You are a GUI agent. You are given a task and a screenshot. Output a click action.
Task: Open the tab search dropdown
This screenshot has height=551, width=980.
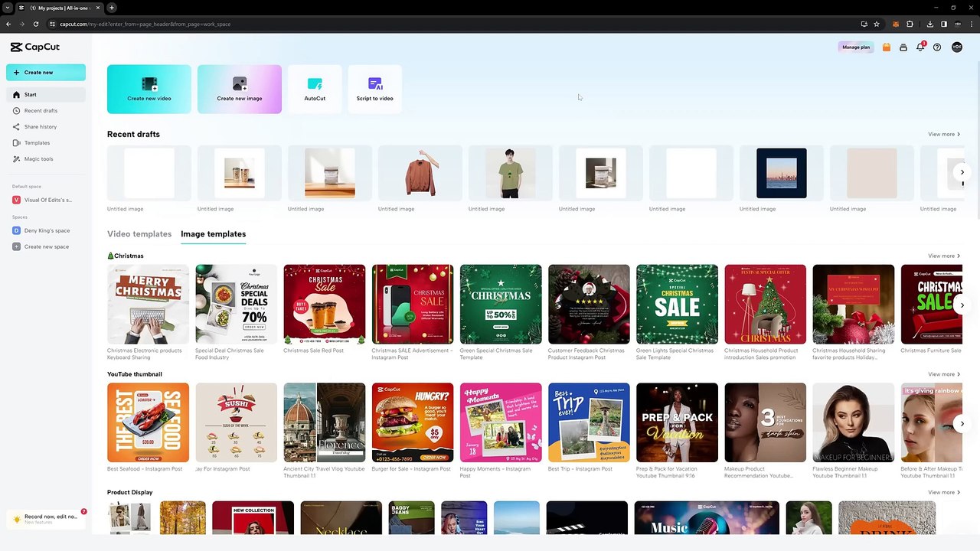click(7, 8)
